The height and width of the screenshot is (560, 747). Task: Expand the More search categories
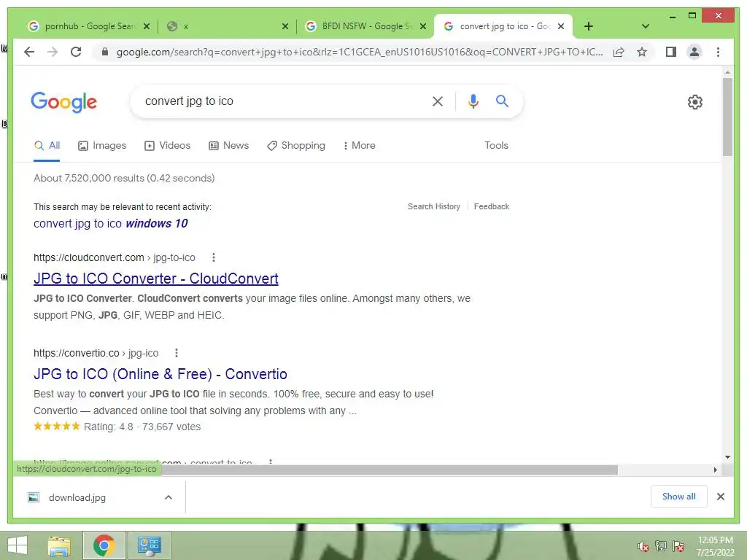coord(359,146)
